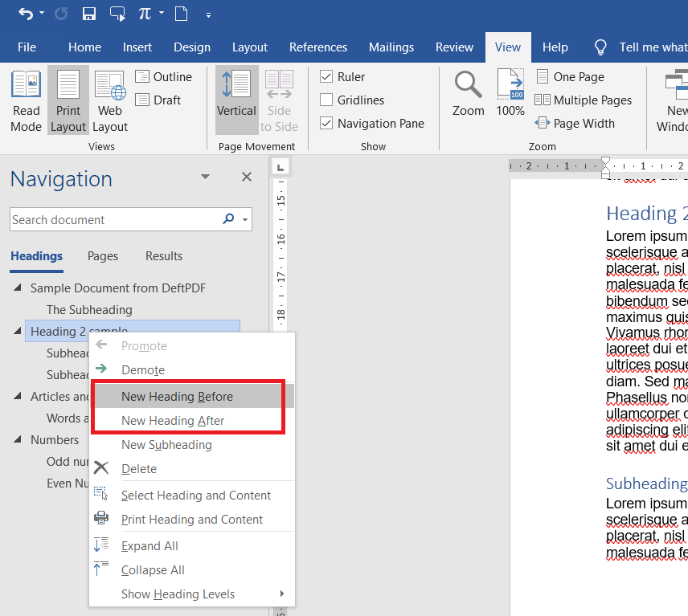Open the References ribbon tab
The height and width of the screenshot is (616, 688).
coord(318,47)
